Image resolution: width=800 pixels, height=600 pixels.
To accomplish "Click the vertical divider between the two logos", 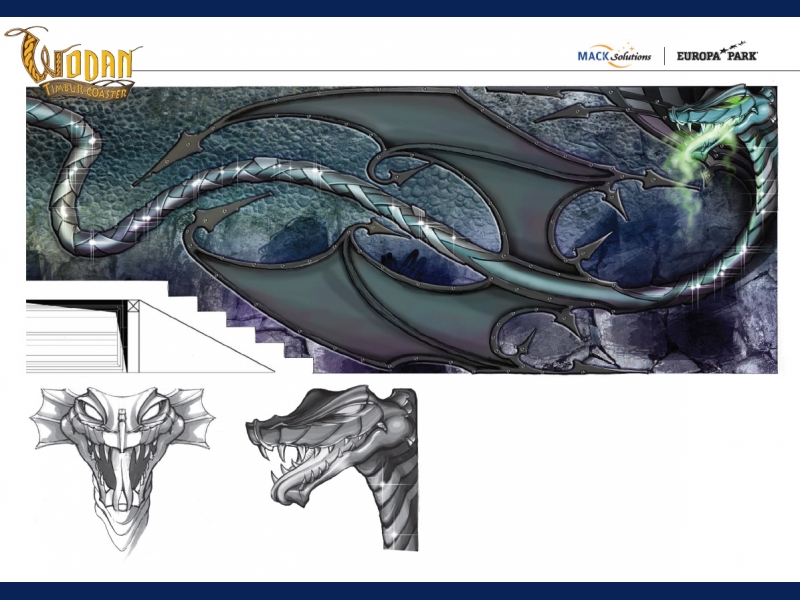I will 665,56.
